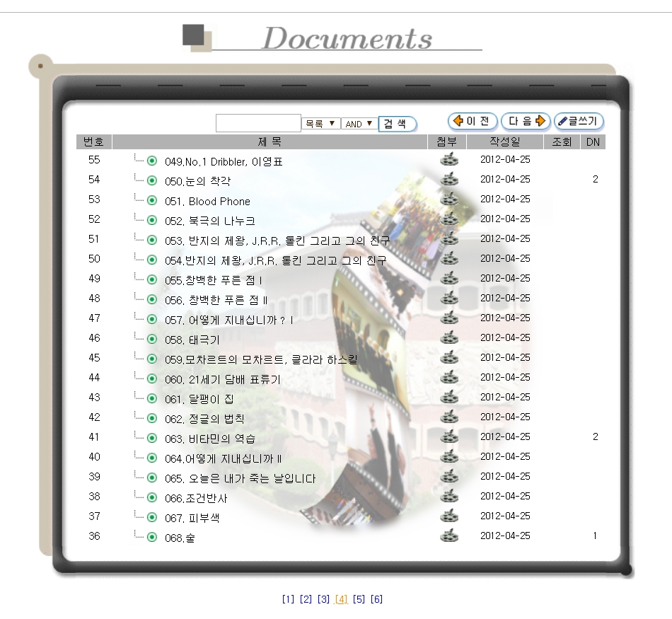Screen dimensions: 672x619
Task: Open post 052. 북극의 나누크
Action: [210, 221]
